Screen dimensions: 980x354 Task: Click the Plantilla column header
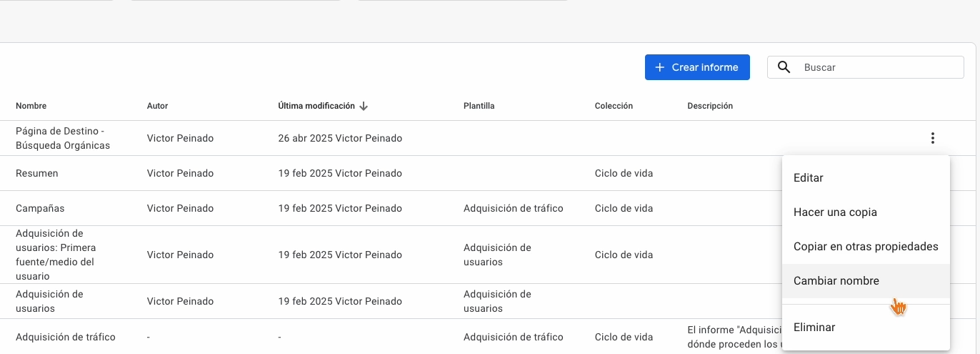pos(479,106)
